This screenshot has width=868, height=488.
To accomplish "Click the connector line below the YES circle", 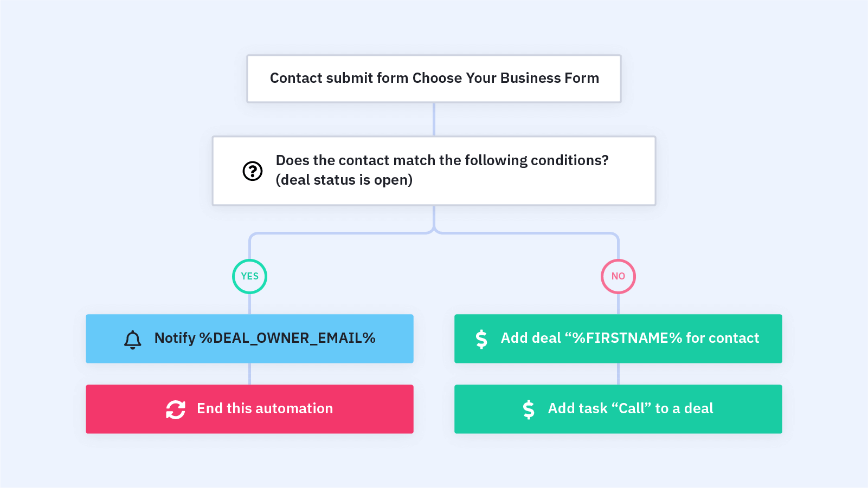I will point(249,304).
